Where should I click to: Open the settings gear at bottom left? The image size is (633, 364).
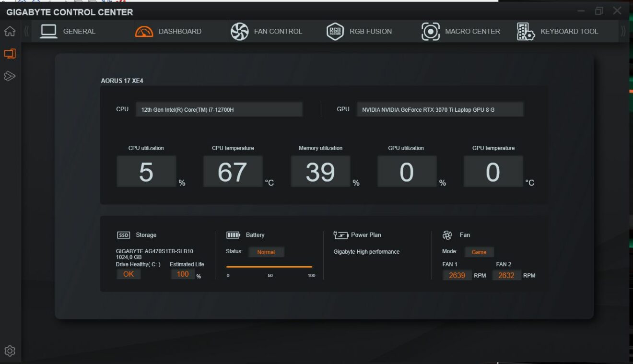[x=10, y=351]
